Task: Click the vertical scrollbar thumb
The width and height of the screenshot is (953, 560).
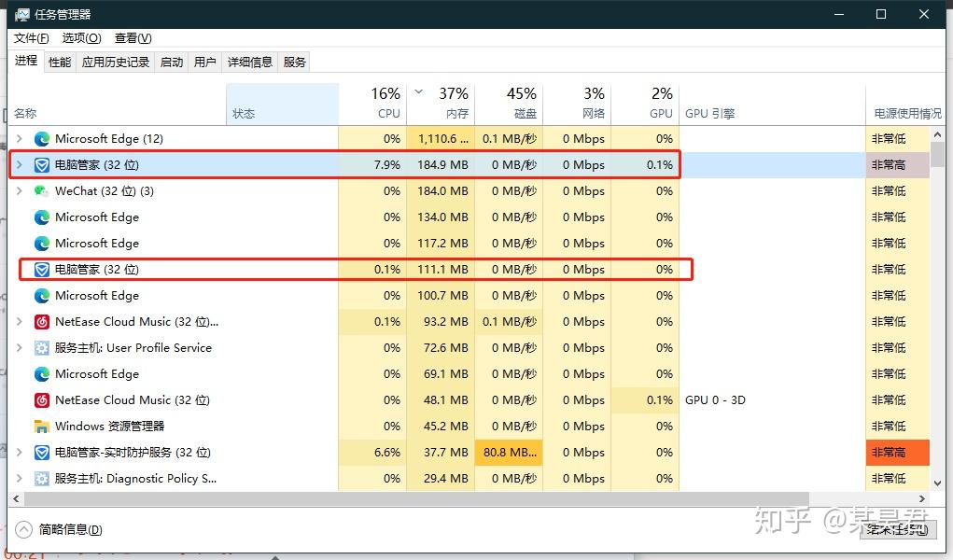Action: [937, 154]
